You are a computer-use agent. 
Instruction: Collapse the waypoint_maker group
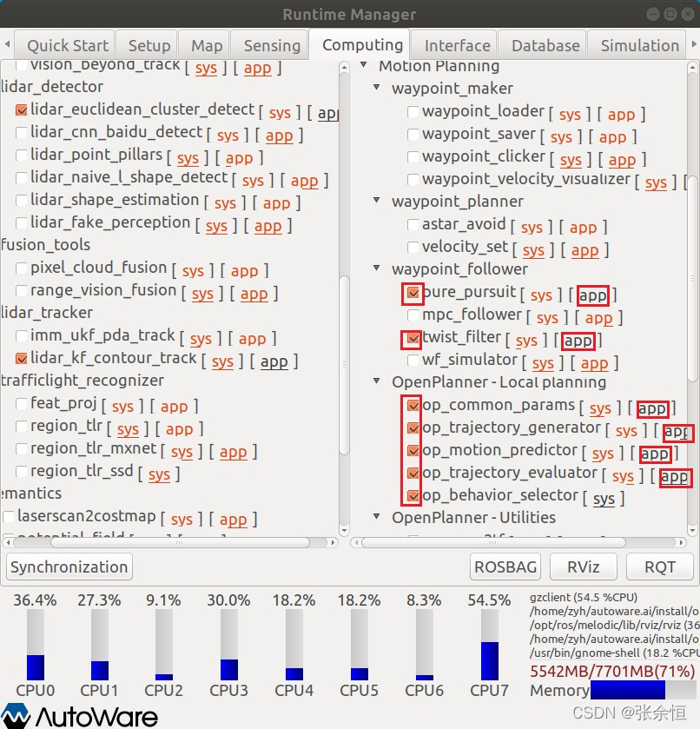pyautogui.click(x=377, y=87)
